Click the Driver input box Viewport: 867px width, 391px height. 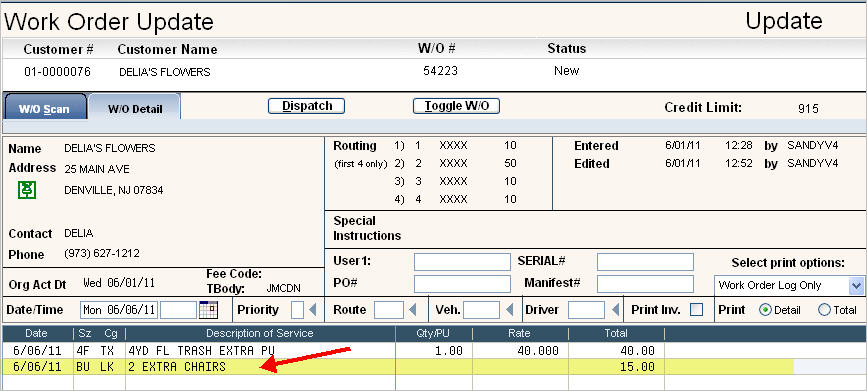tap(587, 310)
